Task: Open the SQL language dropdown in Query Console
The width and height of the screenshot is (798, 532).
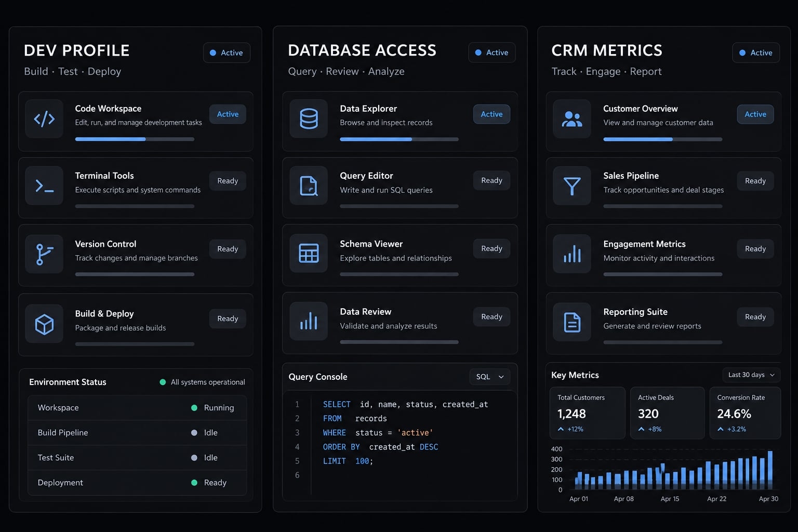Action: pyautogui.click(x=489, y=377)
